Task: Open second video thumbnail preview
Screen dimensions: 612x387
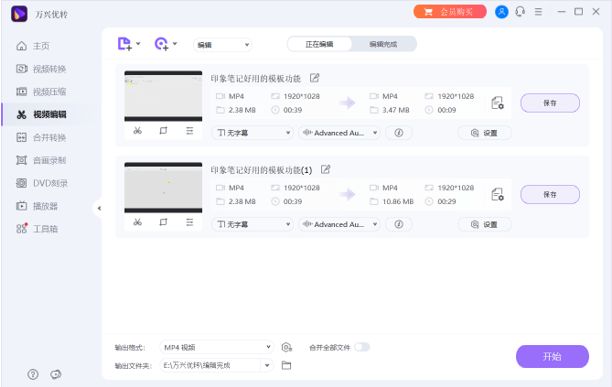Action: [x=163, y=188]
